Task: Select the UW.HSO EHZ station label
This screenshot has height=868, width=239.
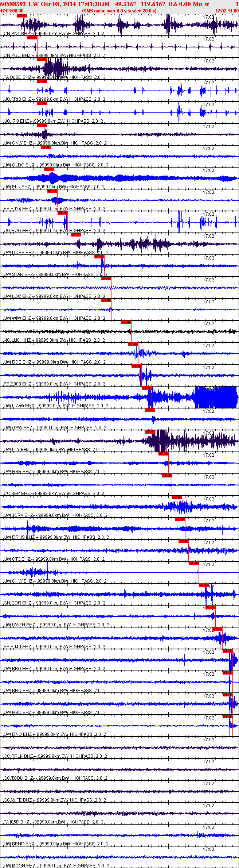Action: (x=17, y=713)
